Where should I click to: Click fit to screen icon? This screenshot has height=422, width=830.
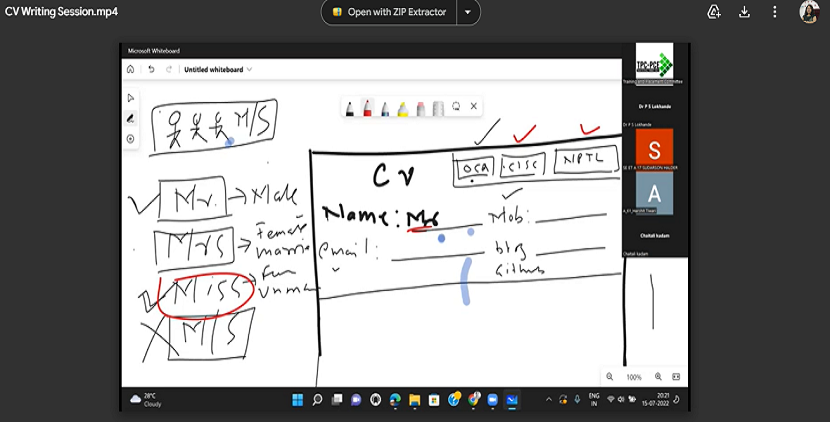pos(676,377)
